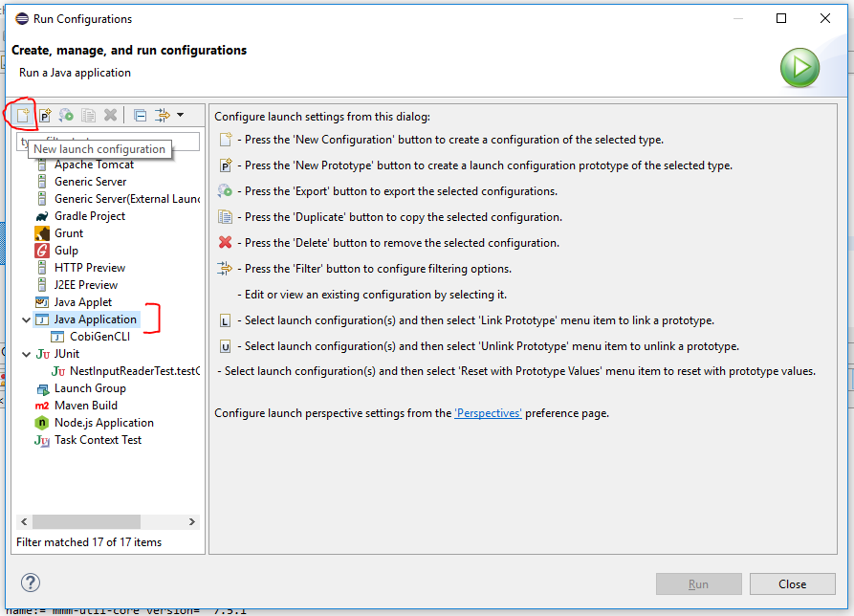
Task: Open the help question mark icon
Action: (31, 583)
